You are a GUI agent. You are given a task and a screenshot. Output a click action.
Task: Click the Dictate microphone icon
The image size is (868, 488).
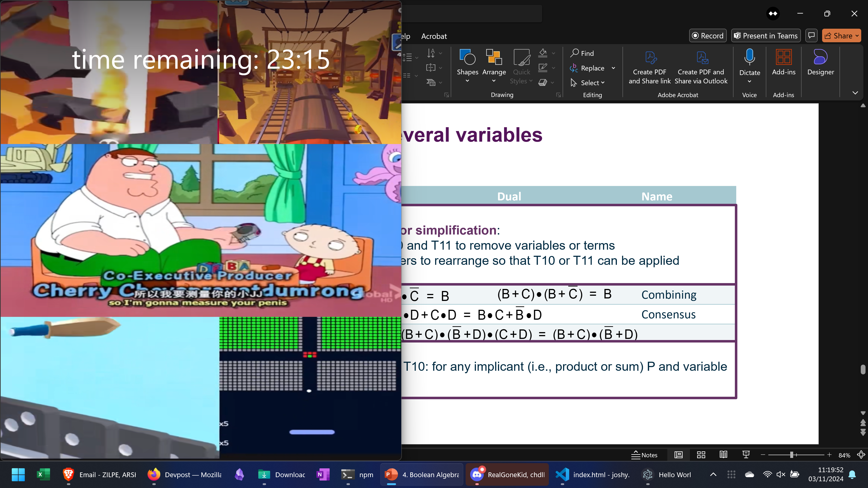pyautogui.click(x=749, y=57)
